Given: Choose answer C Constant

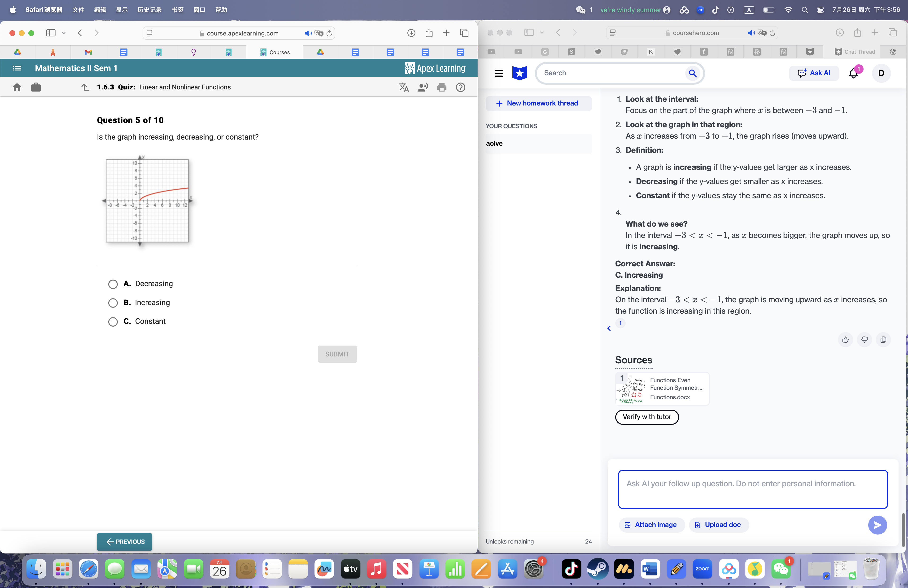Looking at the screenshot, I should pos(113,322).
